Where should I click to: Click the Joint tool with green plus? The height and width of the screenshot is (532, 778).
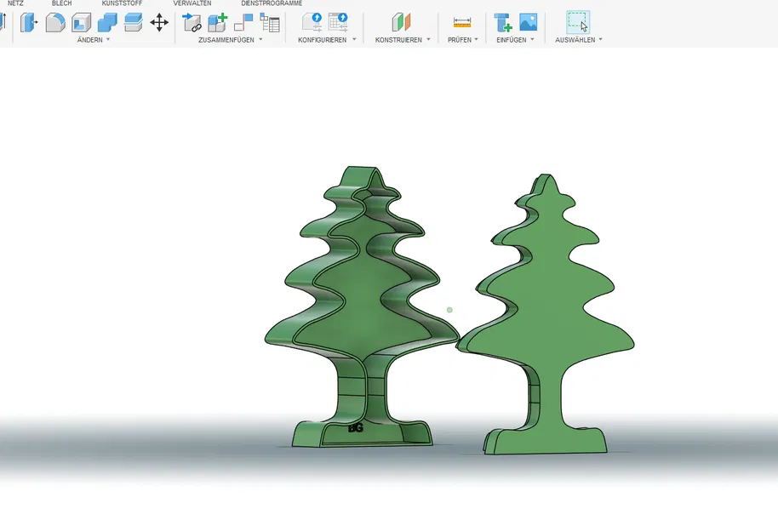point(218,23)
